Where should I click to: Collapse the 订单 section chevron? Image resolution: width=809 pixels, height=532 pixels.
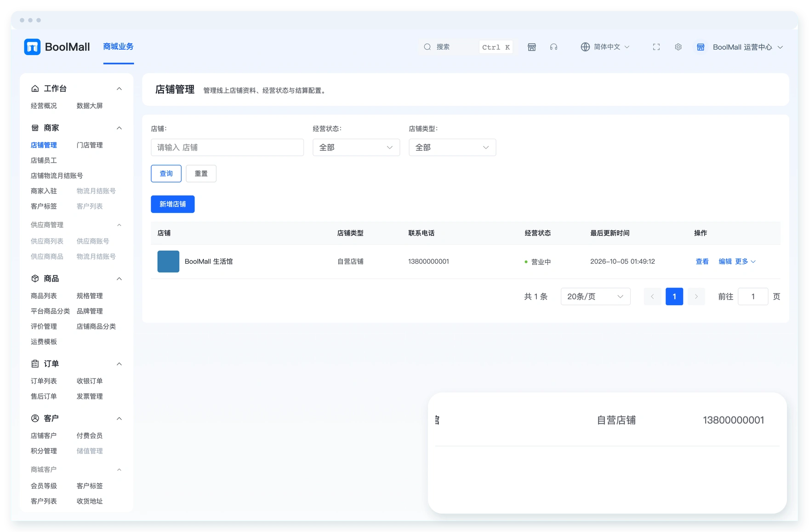[119, 364]
